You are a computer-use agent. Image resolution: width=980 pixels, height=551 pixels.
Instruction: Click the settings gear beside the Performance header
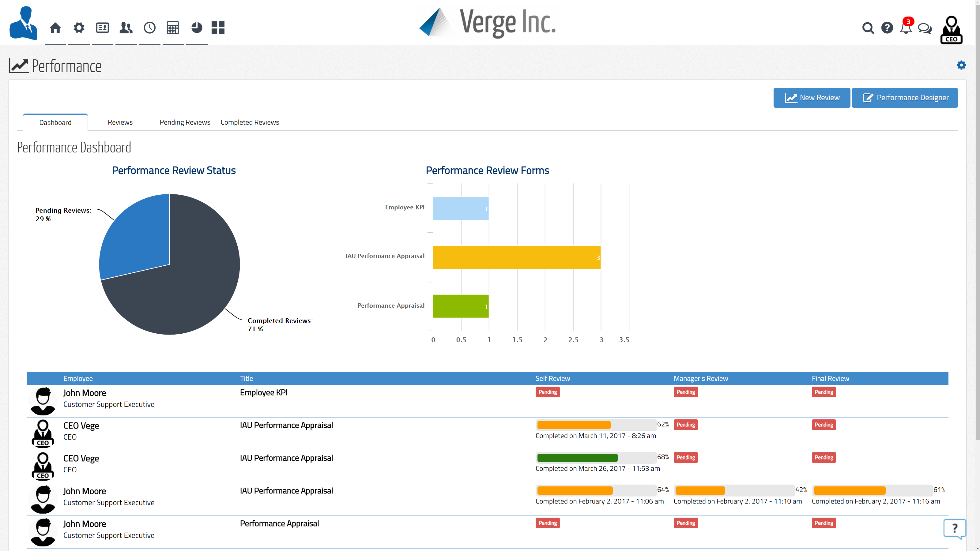coord(961,65)
